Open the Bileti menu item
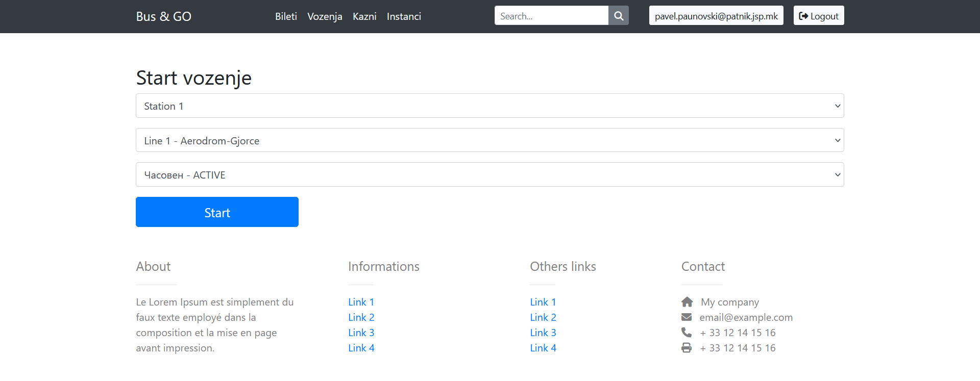The height and width of the screenshot is (381, 980). click(x=286, y=16)
